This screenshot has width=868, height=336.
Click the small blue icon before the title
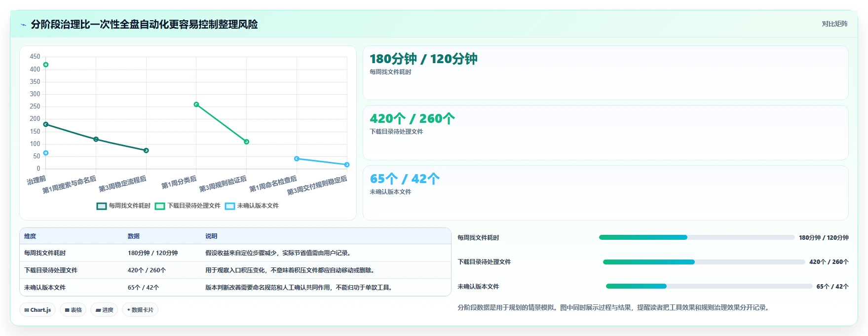(x=23, y=25)
